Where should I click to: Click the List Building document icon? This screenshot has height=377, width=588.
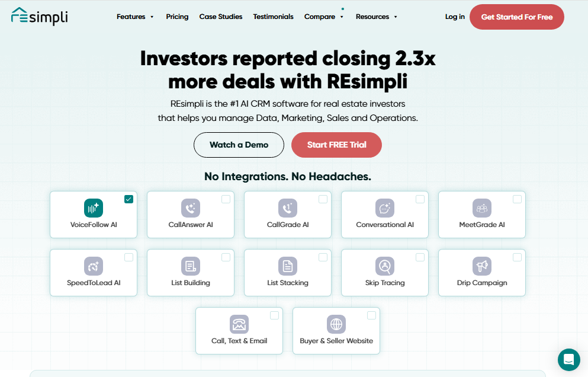point(190,266)
